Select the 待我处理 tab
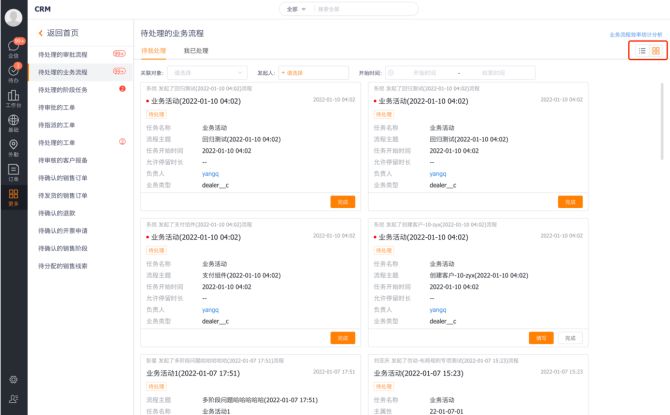This screenshot has height=415, width=670. point(154,50)
